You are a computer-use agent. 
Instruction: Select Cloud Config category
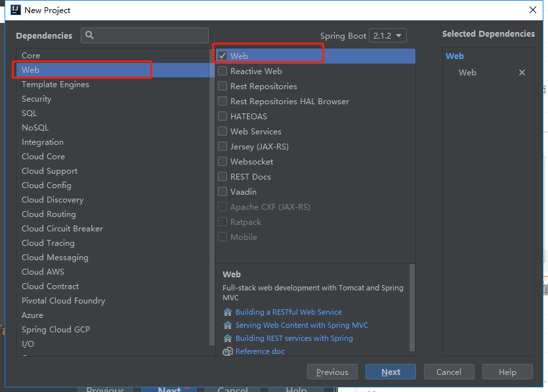pos(112,186)
